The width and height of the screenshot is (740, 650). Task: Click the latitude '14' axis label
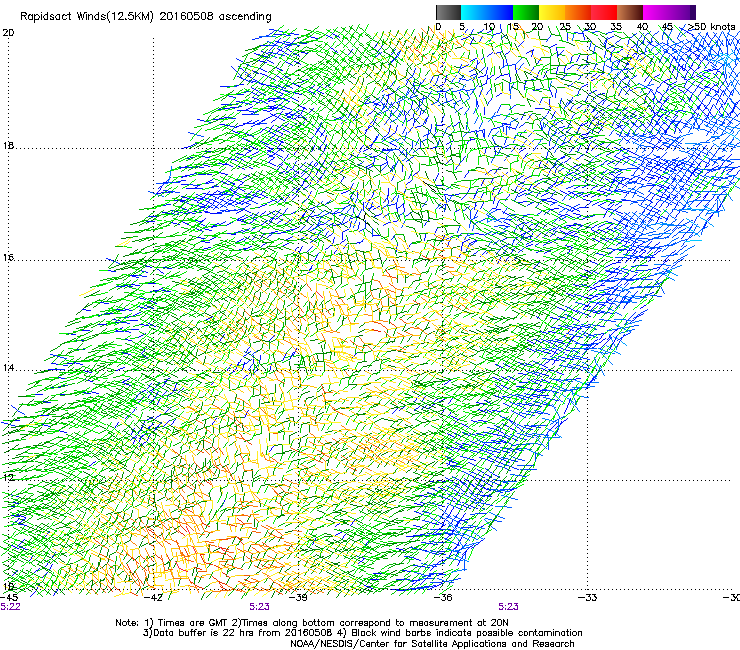8,368
